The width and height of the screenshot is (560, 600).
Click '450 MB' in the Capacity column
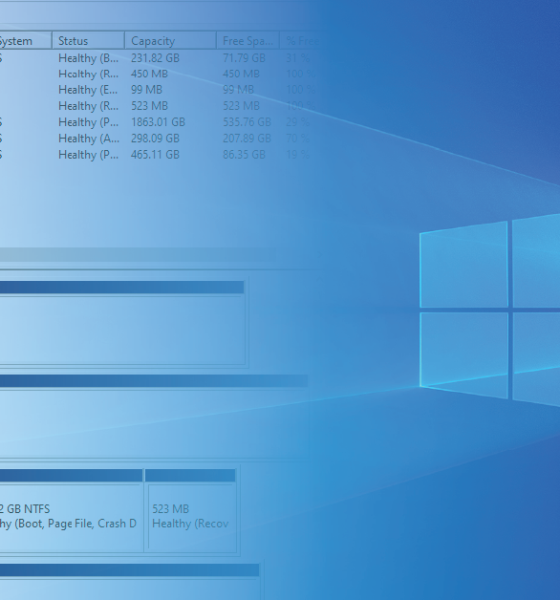pos(149,74)
